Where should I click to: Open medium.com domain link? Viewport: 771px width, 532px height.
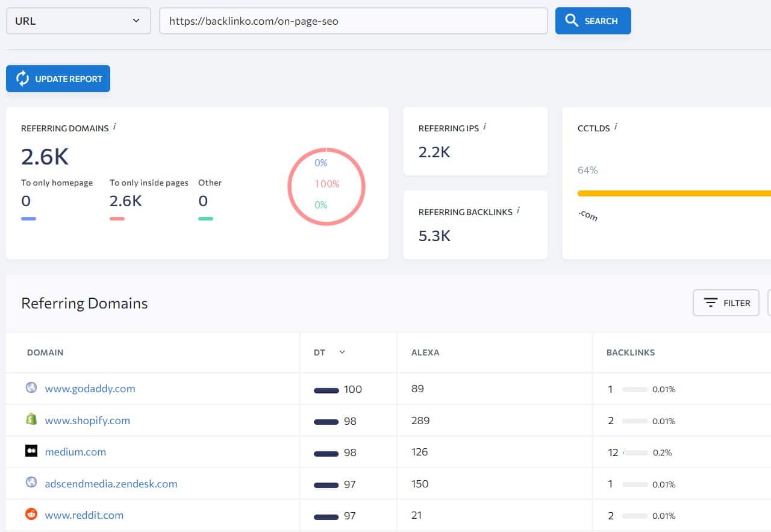coord(75,452)
